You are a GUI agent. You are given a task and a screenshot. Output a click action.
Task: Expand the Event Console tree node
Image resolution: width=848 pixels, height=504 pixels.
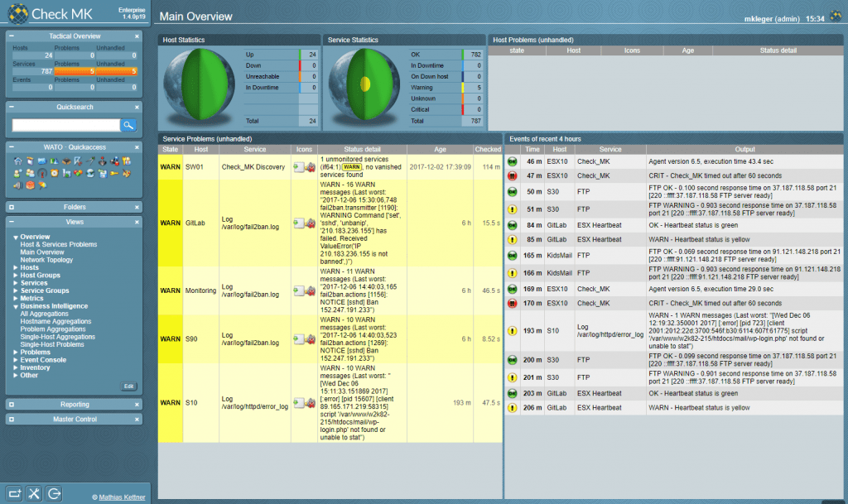(16, 360)
